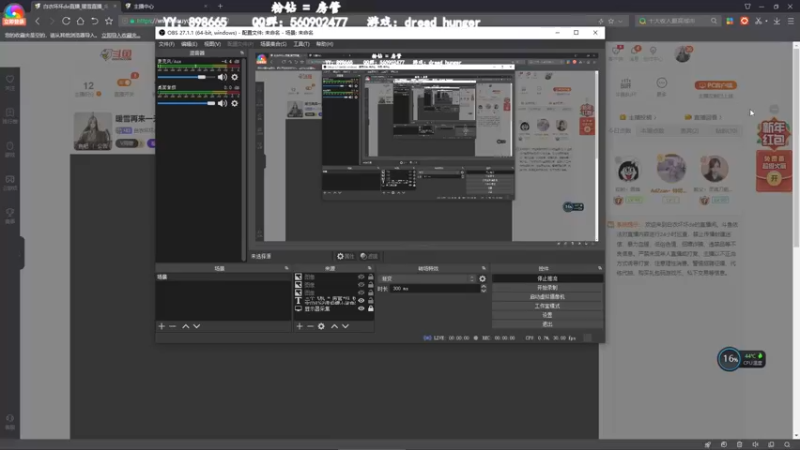This screenshot has width=800, height=450.
Task: Click the orange PC客户端 button on webpage
Action: [716, 85]
